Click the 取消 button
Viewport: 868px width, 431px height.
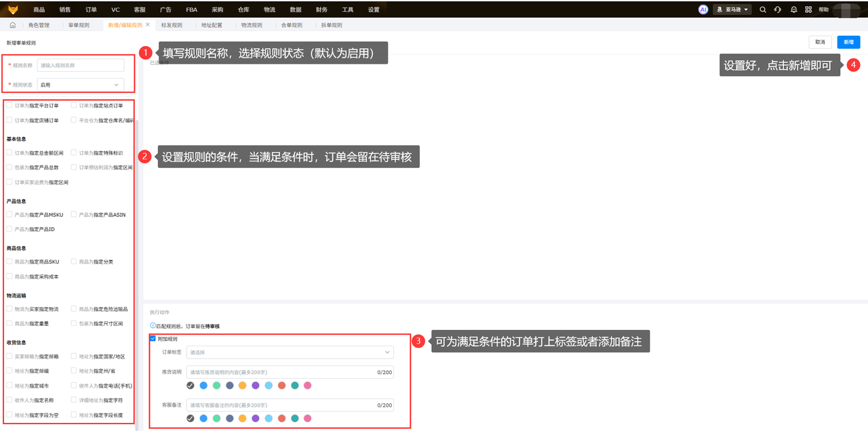point(820,42)
